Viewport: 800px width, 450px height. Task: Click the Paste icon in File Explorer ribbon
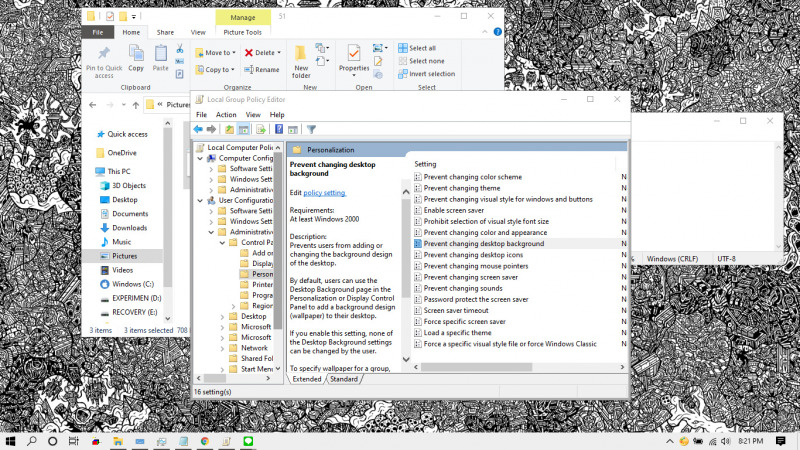click(x=161, y=58)
